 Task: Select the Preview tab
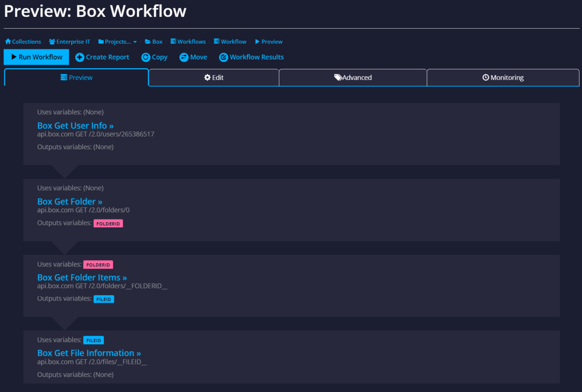(x=77, y=78)
